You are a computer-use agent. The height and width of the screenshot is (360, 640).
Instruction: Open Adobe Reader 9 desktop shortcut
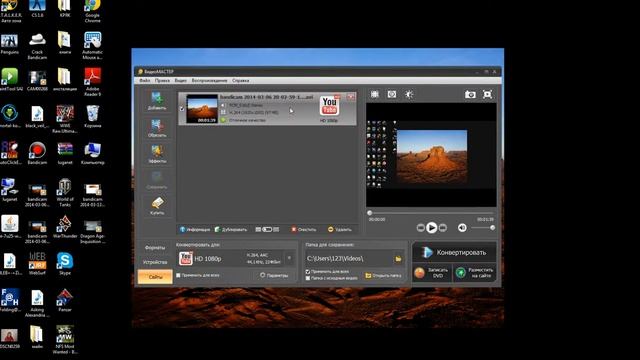(x=93, y=82)
